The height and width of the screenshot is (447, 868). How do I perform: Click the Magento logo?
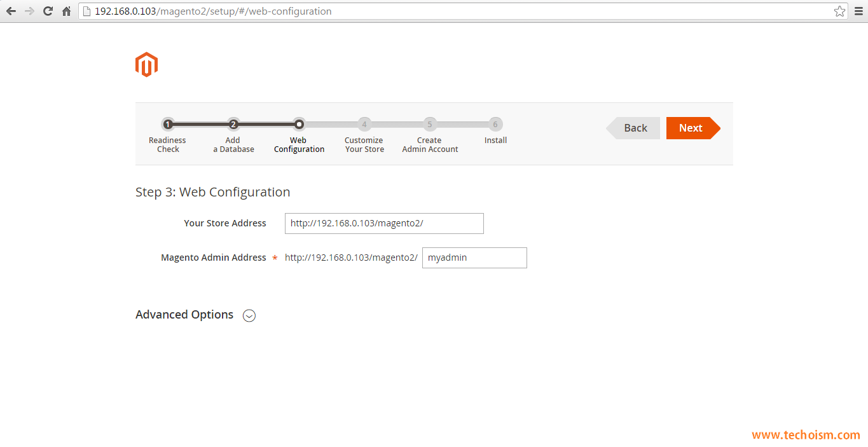pyautogui.click(x=146, y=65)
